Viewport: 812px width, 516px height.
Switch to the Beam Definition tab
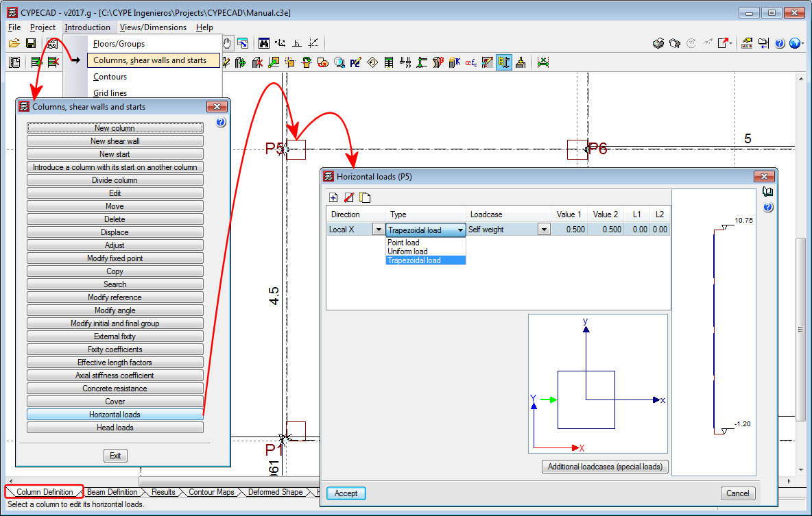(x=112, y=492)
